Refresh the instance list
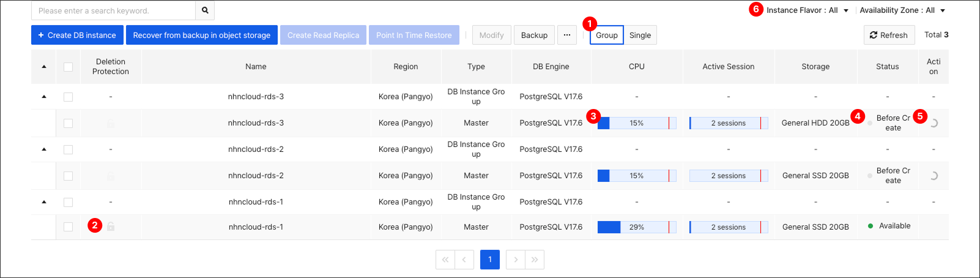 (889, 35)
